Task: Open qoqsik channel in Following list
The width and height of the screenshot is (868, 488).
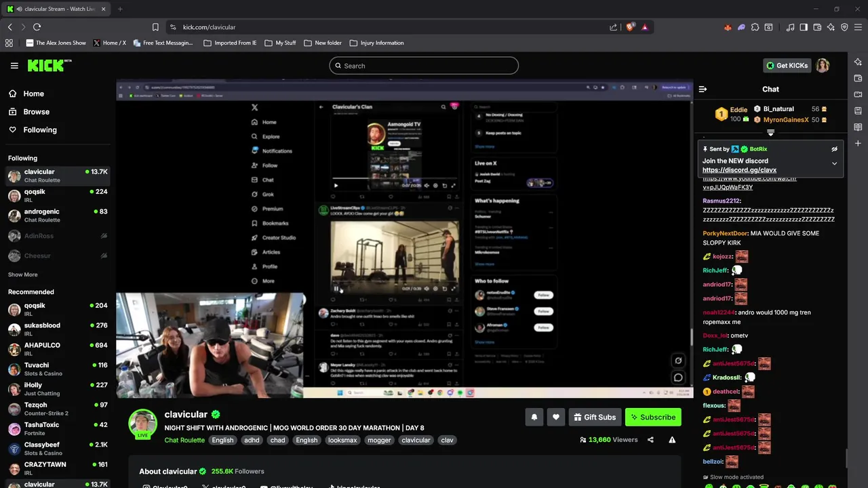Action: (x=58, y=195)
